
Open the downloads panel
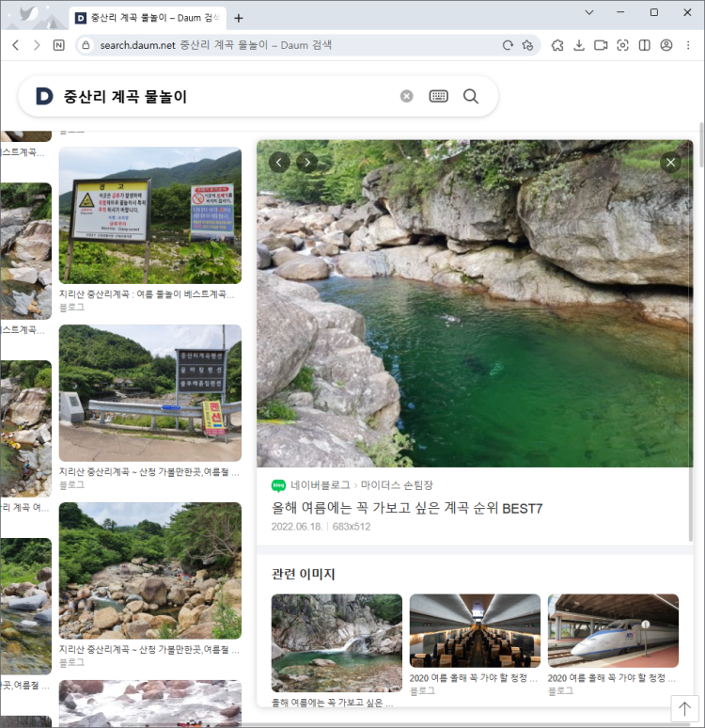(579, 45)
